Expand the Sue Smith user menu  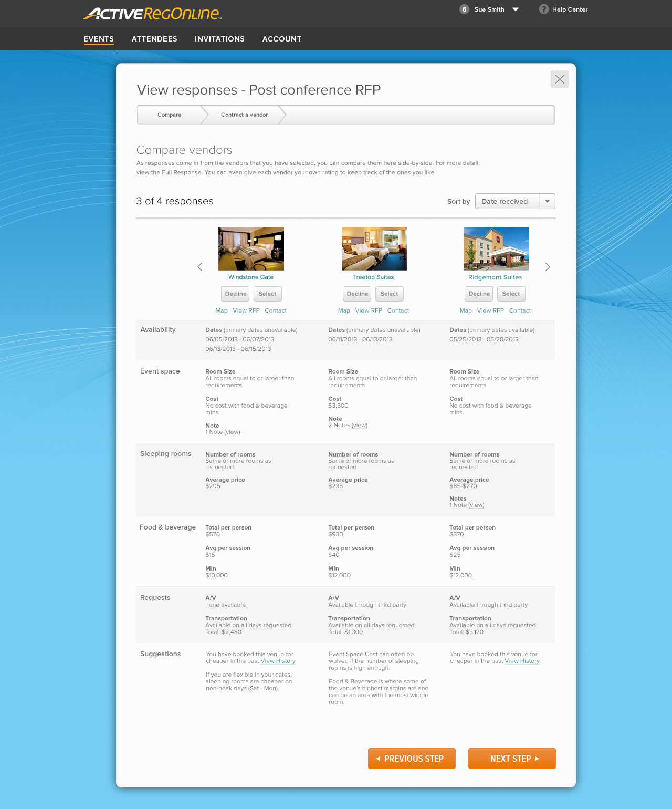[x=515, y=9]
